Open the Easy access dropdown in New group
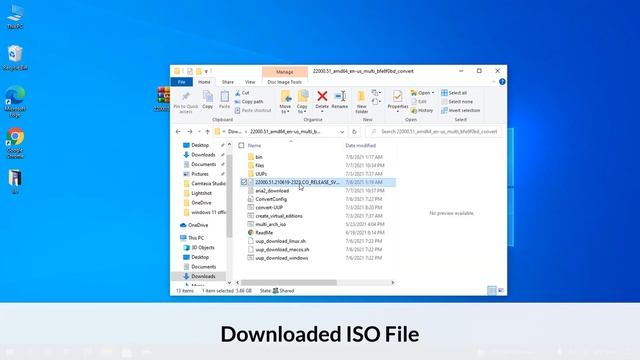This screenshot has width=640, height=360. [x=376, y=102]
